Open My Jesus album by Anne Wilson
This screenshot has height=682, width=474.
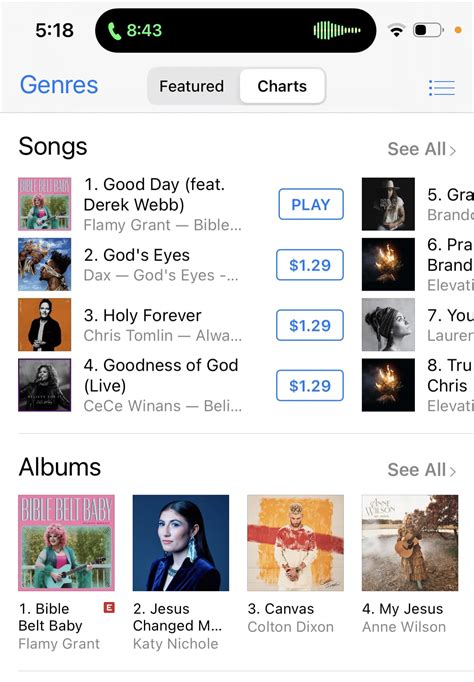point(410,542)
